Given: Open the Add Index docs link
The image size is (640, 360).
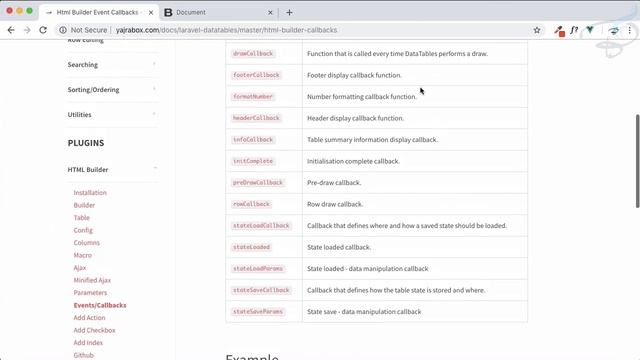Looking at the screenshot, I should 88,343.
